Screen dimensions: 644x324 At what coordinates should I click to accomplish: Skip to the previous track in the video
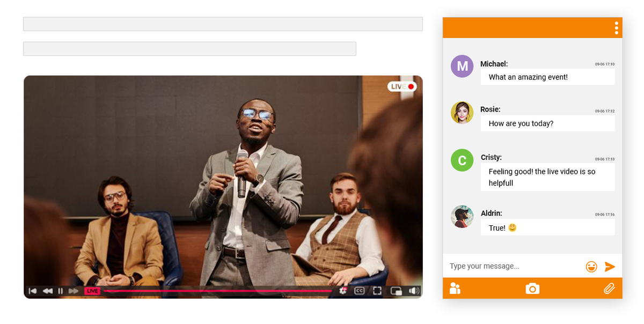[33, 291]
